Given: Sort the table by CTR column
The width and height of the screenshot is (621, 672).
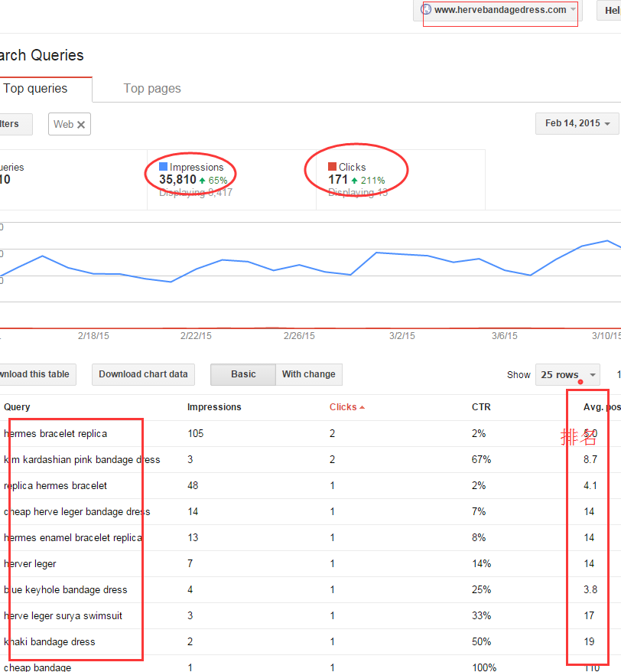Looking at the screenshot, I should [x=481, y=407].
